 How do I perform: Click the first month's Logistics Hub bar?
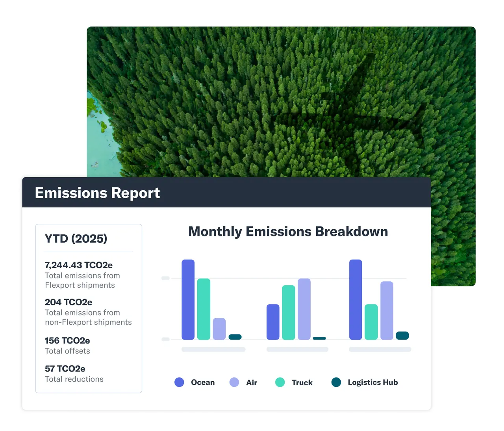pyautogui.click(x=235, y=337)
